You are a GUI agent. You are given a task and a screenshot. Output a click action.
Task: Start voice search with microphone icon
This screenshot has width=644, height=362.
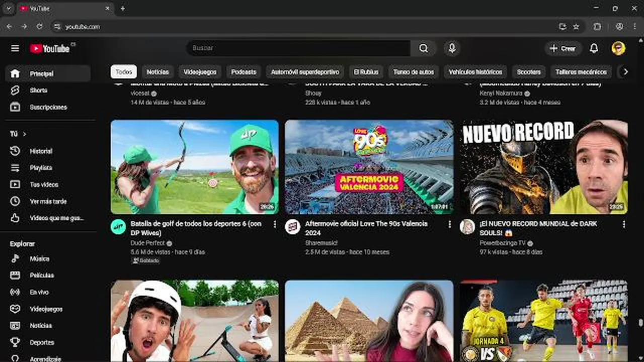pyautogui.click(x=452, y=48)
